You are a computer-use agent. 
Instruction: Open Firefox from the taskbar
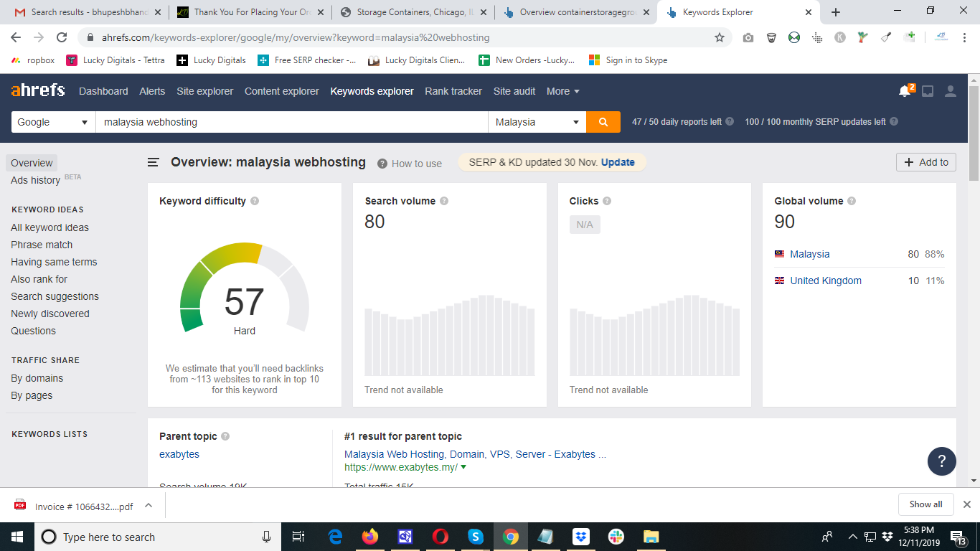click(370, 537)
